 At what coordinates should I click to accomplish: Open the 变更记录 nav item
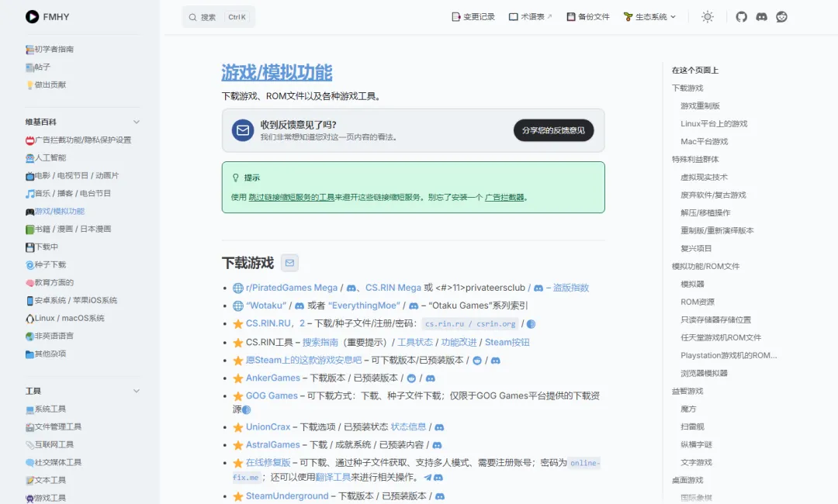(473, 16)
